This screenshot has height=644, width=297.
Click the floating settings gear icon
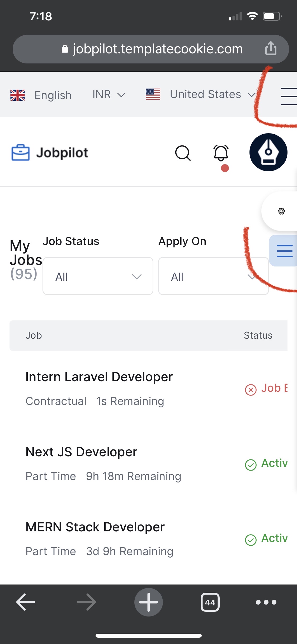[281, 211]
